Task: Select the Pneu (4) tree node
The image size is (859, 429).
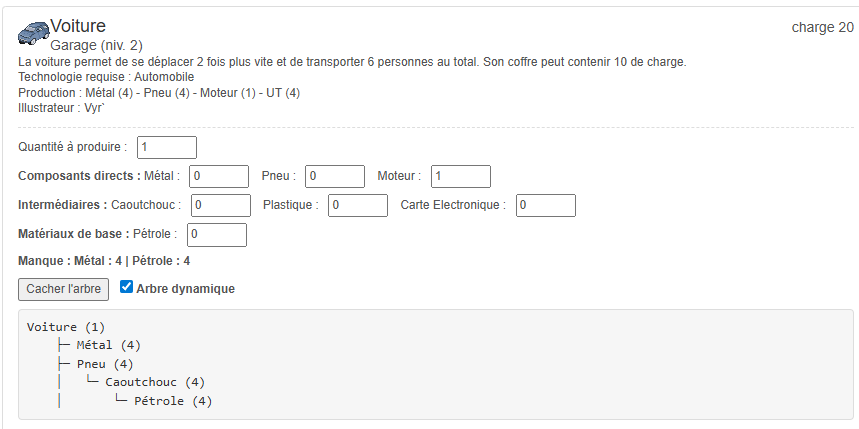Action: (104, 364)
